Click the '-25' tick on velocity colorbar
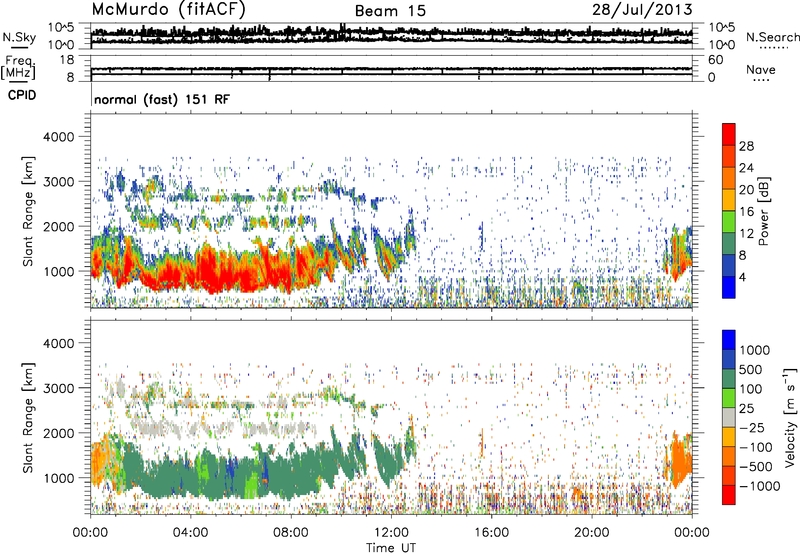The width and height of the screenshot is (800, 554). (752, 427)
